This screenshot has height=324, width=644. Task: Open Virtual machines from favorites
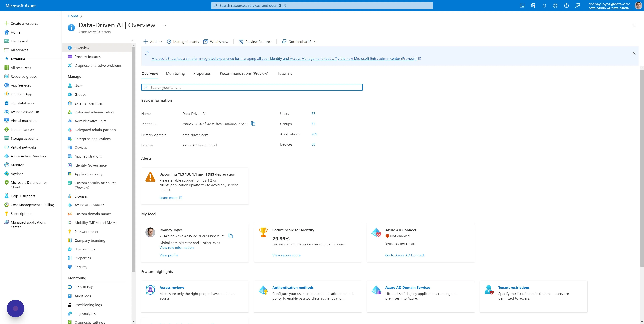(x=24, y=121)
